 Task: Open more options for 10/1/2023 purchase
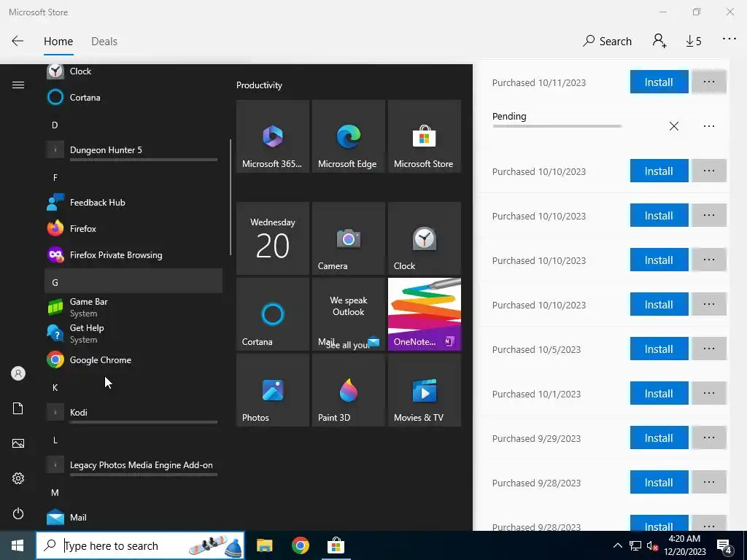pyautogui.click(x=709, y=393)
